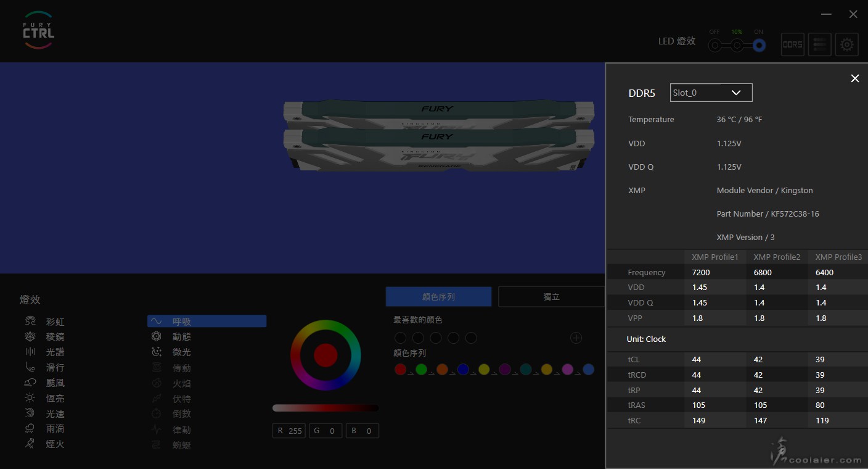Click the 6400 frequency value
868x469 pixels.
[x=824, y=272]
